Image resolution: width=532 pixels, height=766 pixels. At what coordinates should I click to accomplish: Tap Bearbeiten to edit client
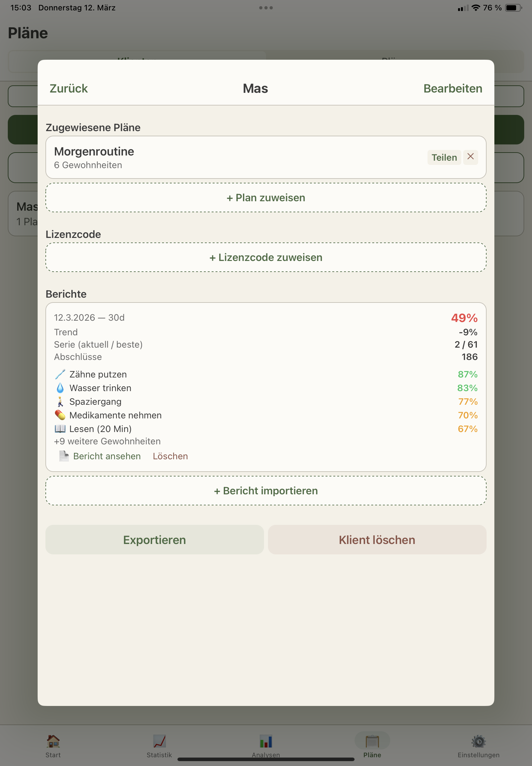point(453,88)
